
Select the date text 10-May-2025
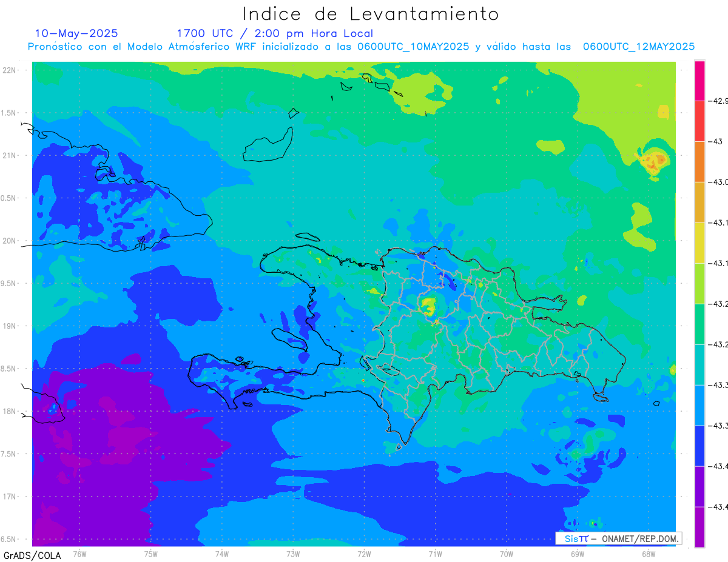click(76, 33)
